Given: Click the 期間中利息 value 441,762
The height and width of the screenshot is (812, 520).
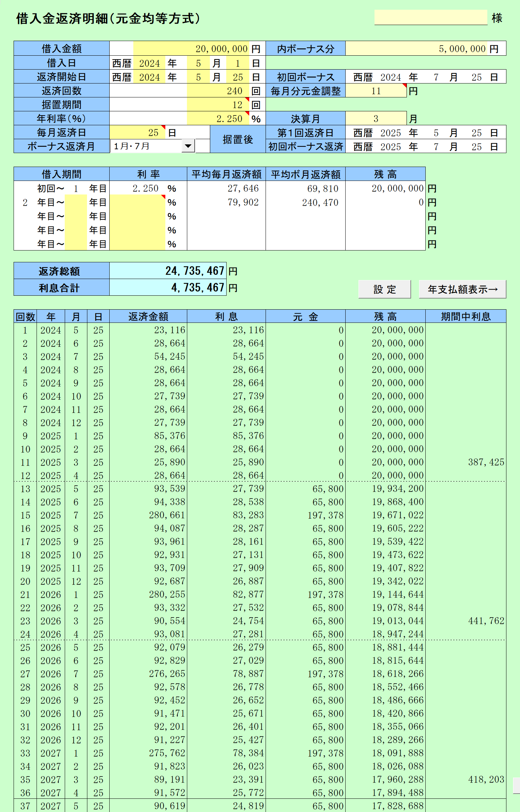Looking at the screenshot, I should [486, 621].
